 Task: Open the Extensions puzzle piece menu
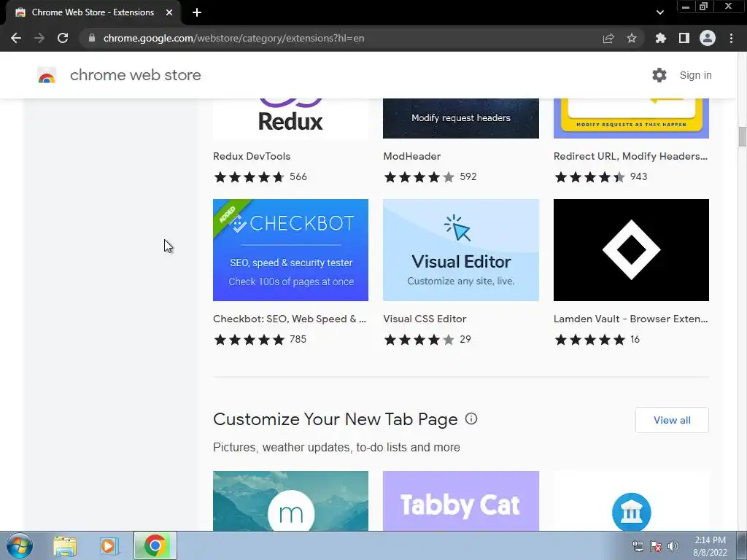(x=661, y=38)
